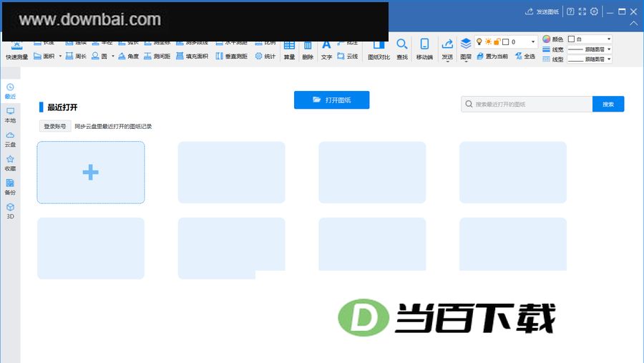Click the 删除 delete tool
Screen dimensions: 644x363
click(x=308, y=51)
